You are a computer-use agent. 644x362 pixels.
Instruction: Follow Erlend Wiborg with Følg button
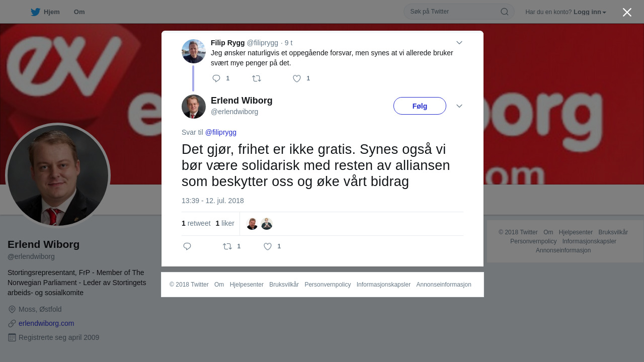[420, 106]
